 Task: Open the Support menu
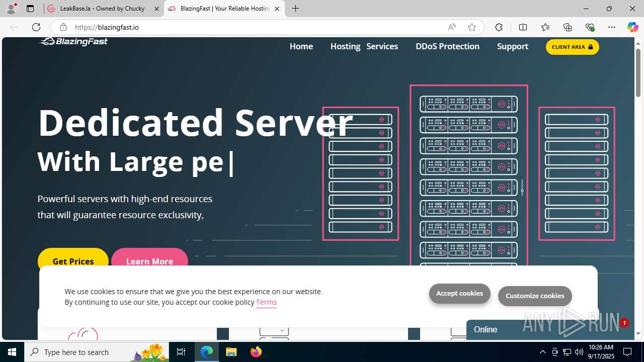click(512, 46)
